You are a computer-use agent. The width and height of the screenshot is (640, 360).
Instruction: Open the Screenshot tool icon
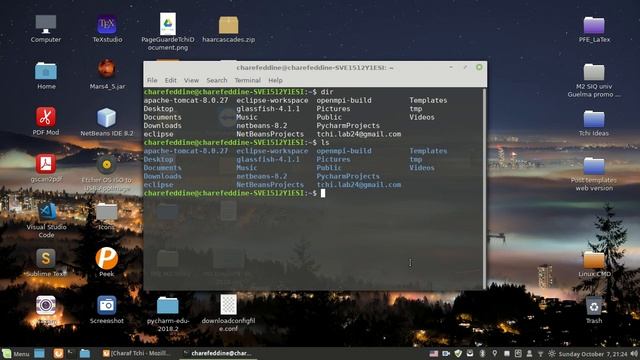(x=107, y=305)
